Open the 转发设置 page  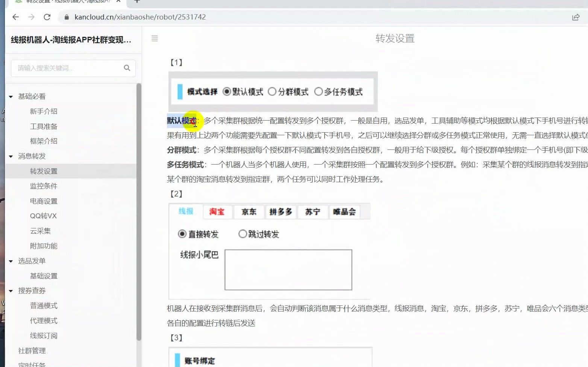(44, 171)
